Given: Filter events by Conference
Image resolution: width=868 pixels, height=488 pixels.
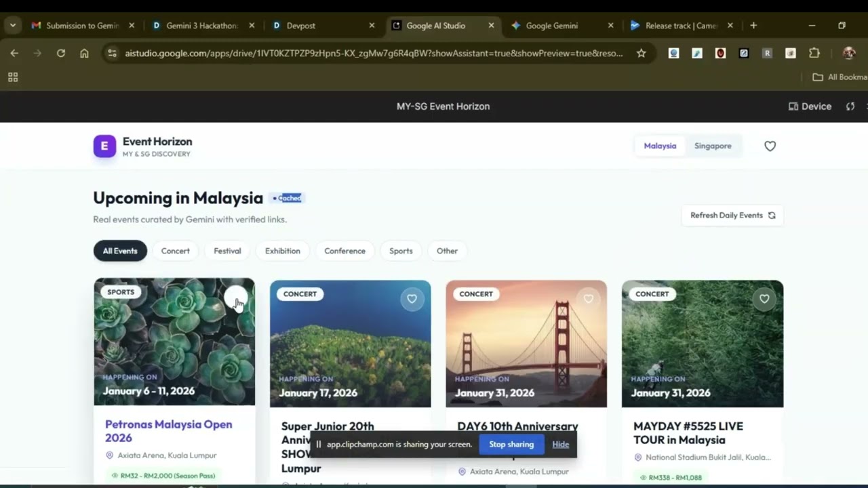Looking at the screenshot, I should coord(344,251).
